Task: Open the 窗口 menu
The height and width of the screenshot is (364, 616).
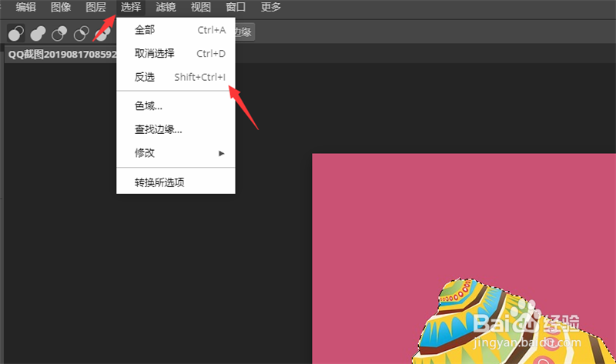Action: 236,7
